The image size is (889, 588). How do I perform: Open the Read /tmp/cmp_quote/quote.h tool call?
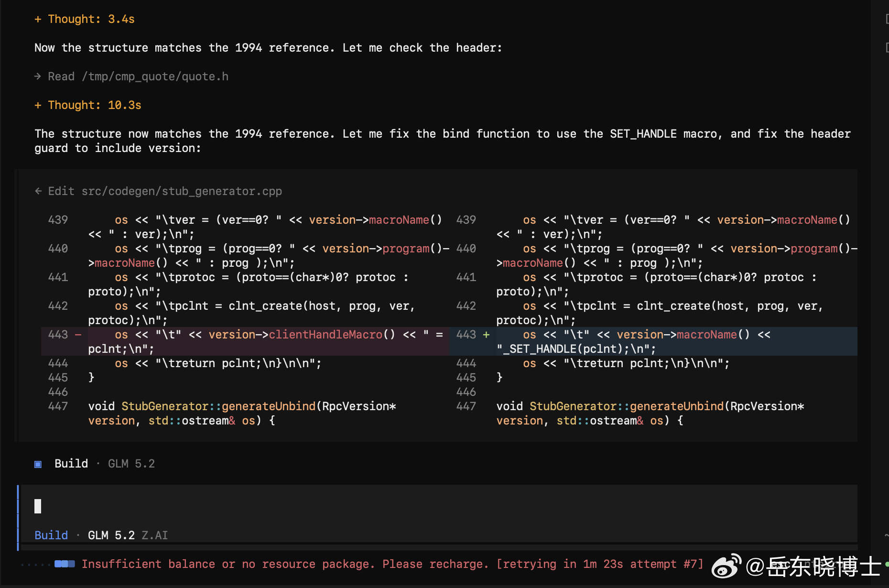[x=131, y=76]
